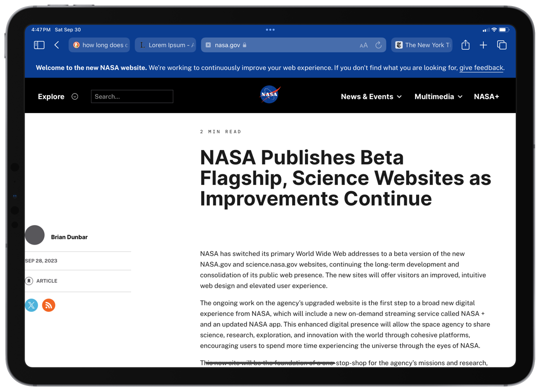Show the tab overview grid
541x392 pixels.
click(502, 45)
